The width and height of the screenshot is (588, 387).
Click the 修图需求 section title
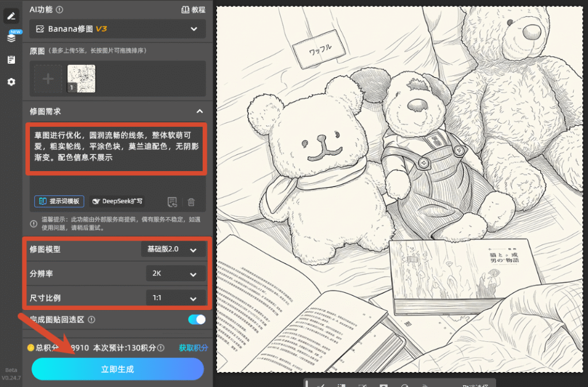45,111
